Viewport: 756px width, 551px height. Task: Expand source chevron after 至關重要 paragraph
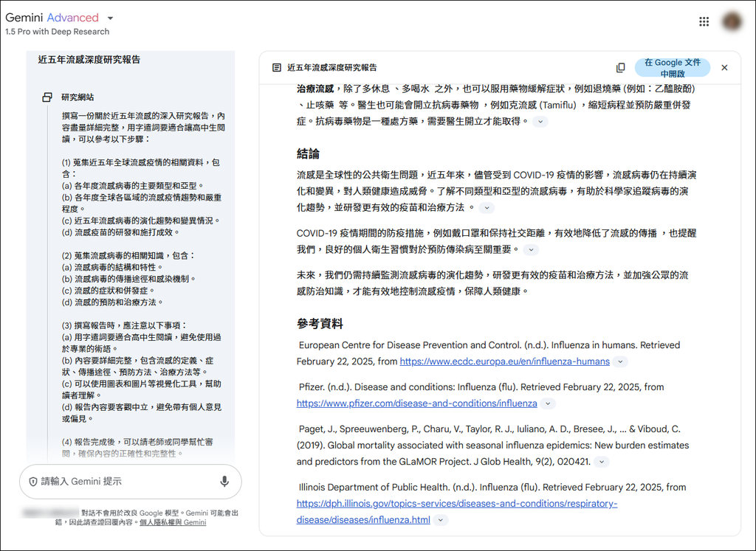(x=531, y=250)
